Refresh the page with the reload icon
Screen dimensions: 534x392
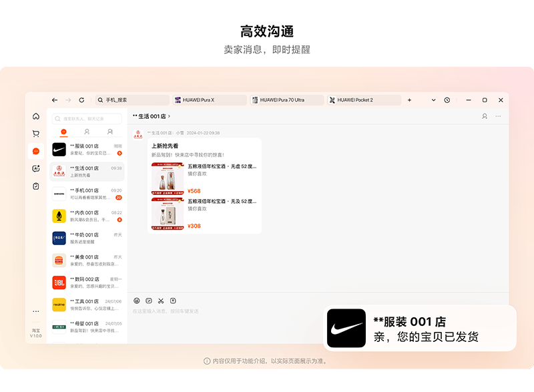83,100
